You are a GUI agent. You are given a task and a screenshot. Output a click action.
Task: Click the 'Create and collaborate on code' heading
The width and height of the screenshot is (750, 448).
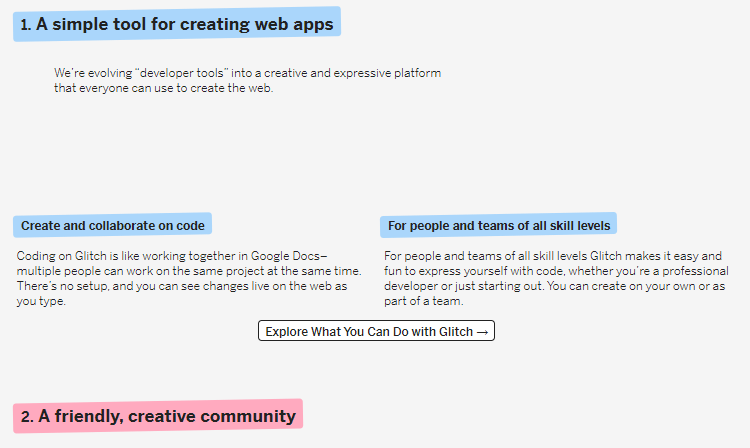(112, 225)
